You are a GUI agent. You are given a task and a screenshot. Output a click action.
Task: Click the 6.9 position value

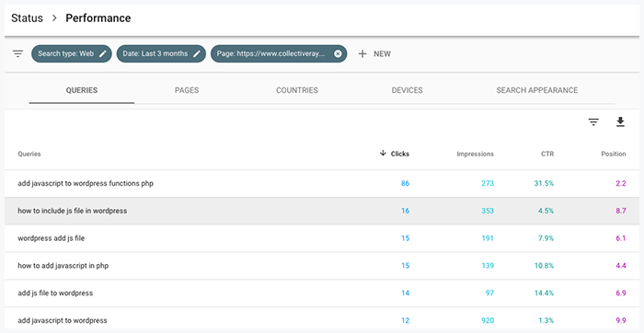[621, 293]
